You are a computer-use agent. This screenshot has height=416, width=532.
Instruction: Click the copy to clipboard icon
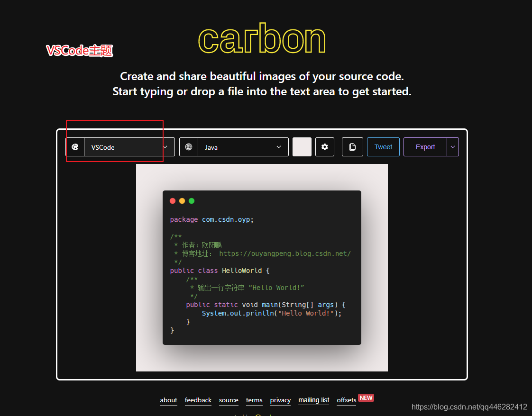pos(352,147)
